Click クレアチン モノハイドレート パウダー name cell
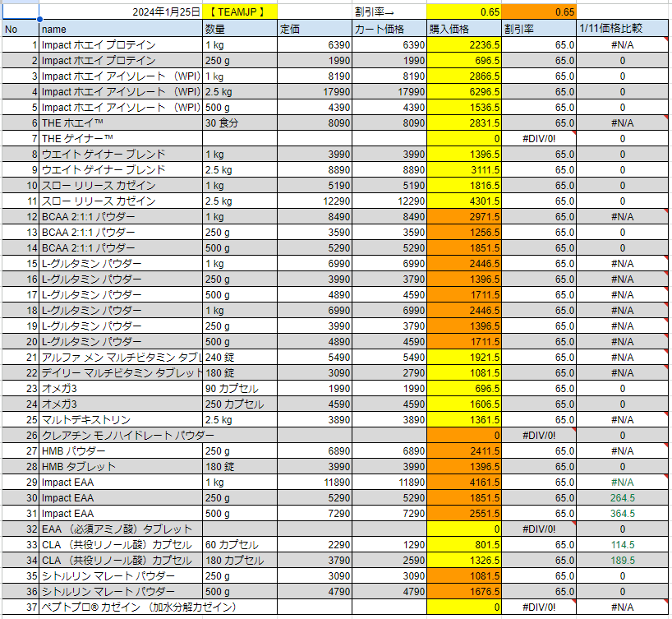This screenshot has height=619, width=672. point(121,436)
